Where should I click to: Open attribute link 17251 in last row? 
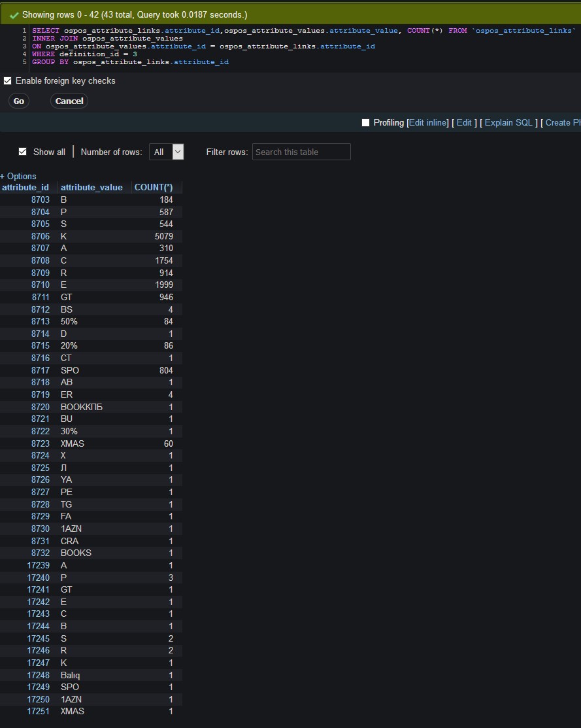(38, 711)
